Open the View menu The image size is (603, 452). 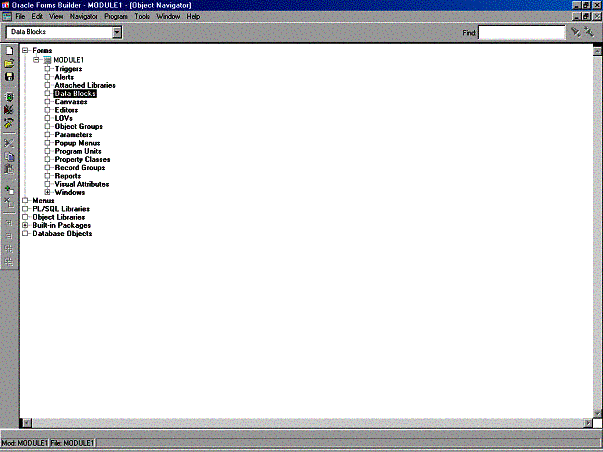coord(56,17)
